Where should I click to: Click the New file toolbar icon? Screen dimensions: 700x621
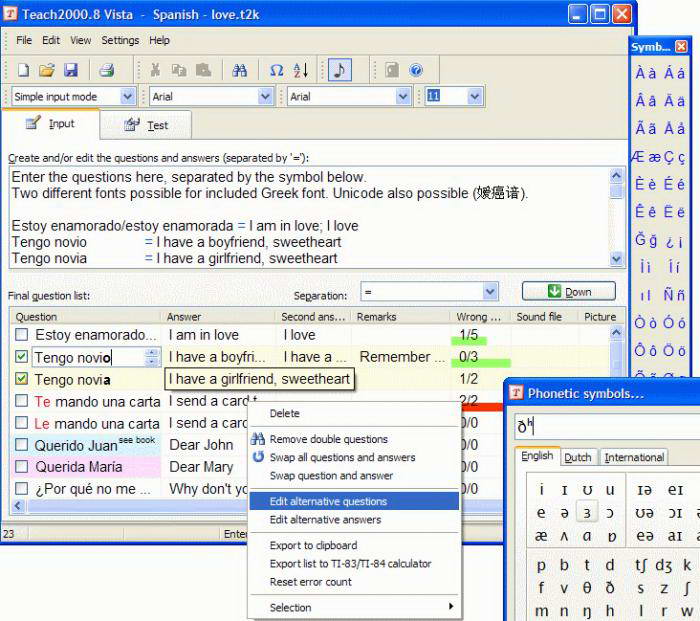[23, 70]
